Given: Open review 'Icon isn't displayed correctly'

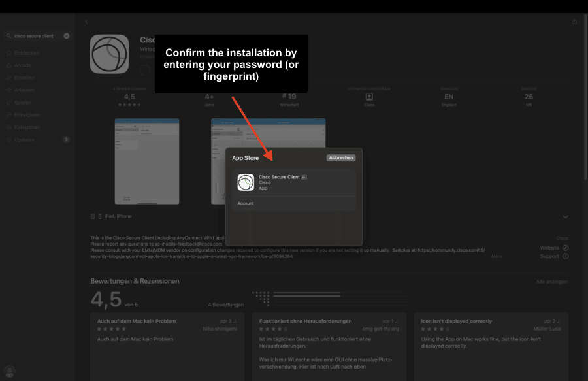Looking at the screenshot, I should point(491,347).
